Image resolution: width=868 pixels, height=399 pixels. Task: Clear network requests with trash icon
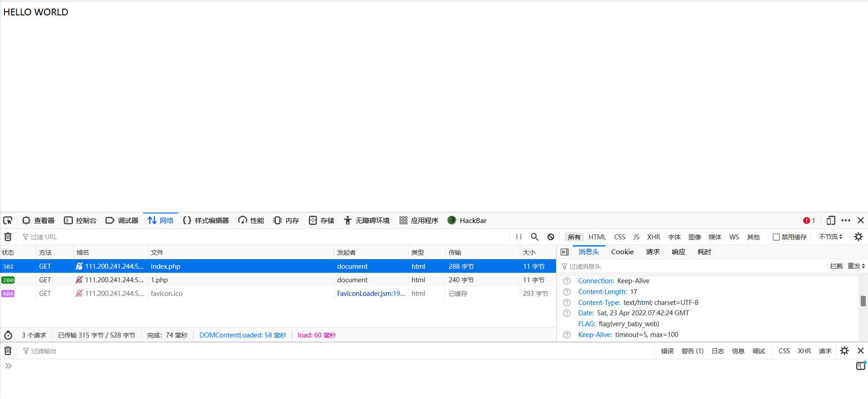[8, 237]
